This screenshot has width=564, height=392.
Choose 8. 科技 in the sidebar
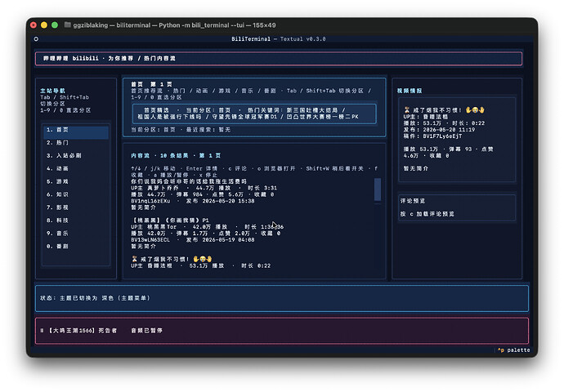(x=76, y=220)
